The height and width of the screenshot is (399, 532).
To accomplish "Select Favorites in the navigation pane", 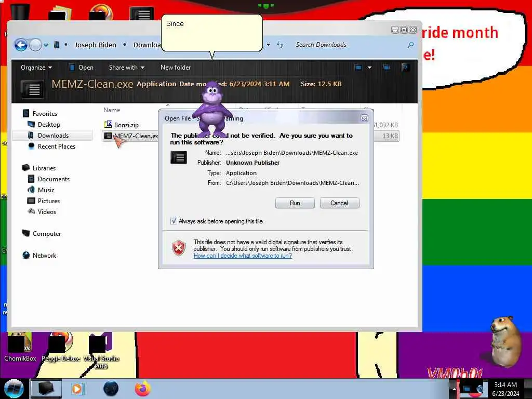I will click(40, 114).
